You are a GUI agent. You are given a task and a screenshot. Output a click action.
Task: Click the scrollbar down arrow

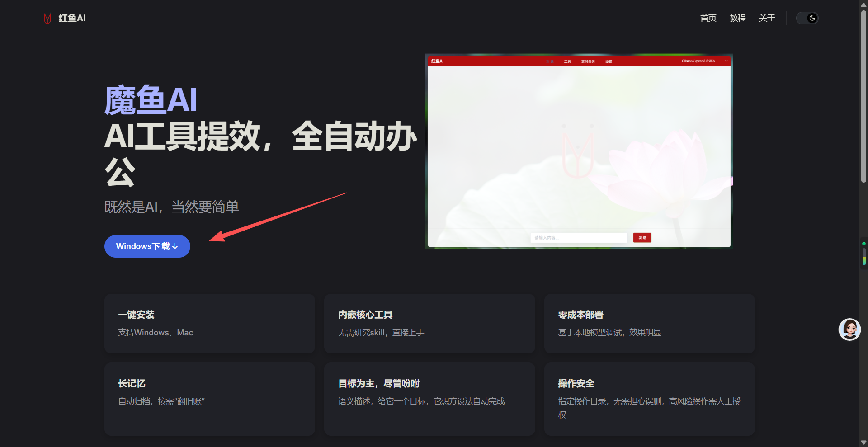pyautogui.click(x=863, y=442)
